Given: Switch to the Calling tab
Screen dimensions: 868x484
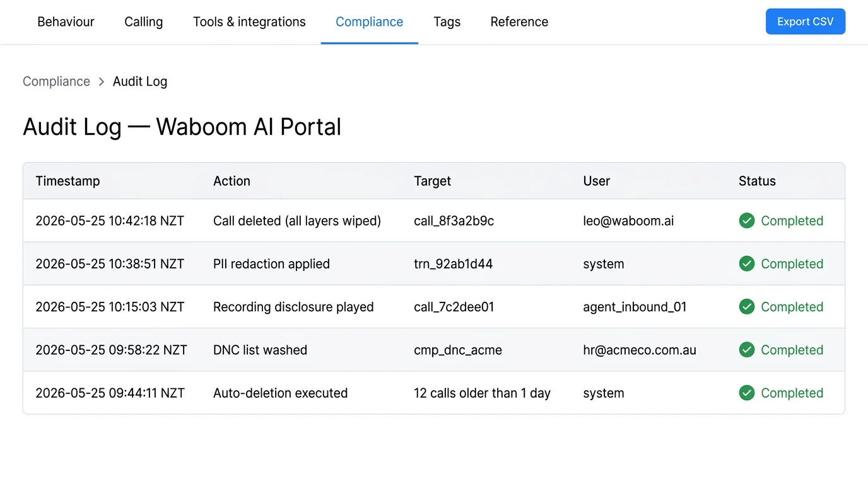Looking at the screenshot, I should (144, 22).
